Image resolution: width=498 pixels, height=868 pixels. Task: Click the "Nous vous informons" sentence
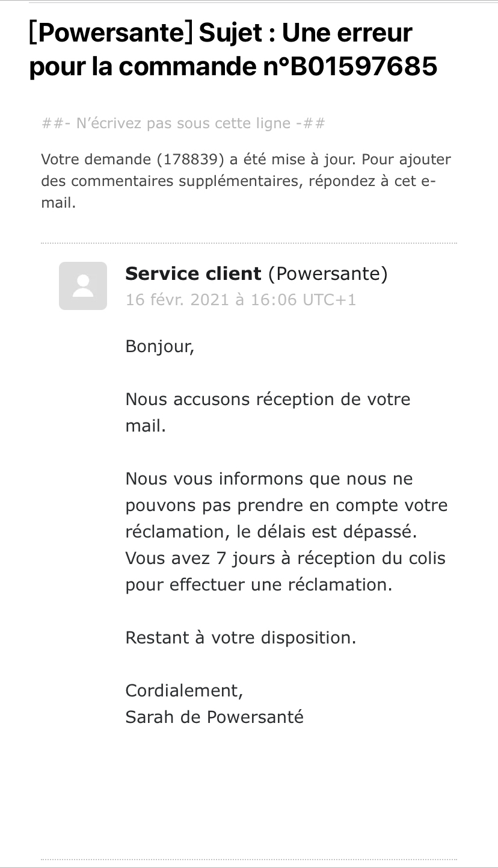[x=269, y=479]
